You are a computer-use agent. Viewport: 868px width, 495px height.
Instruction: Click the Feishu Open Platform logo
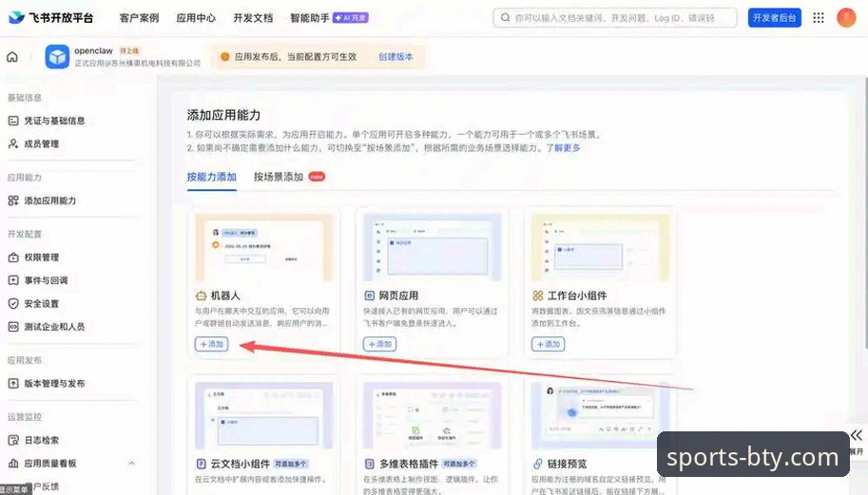(51, 18)
